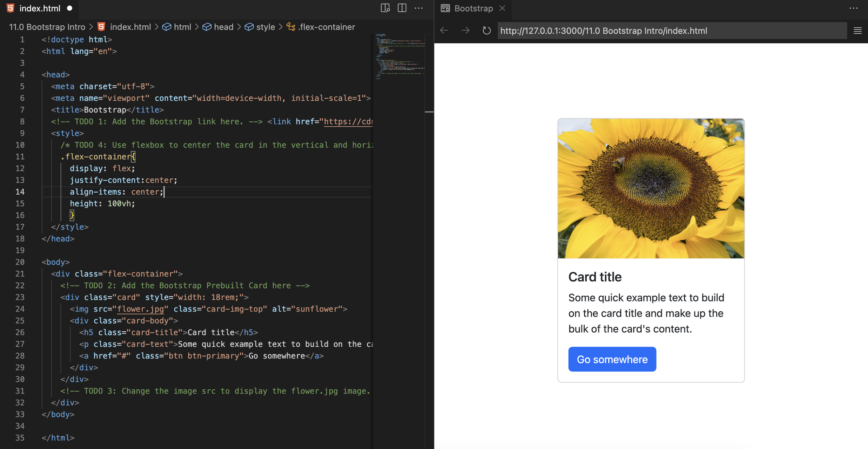Click the HTML5 icon on the index.html tab
The width and height of the screenshot is (868, 449).
click(x=10, y=8)
